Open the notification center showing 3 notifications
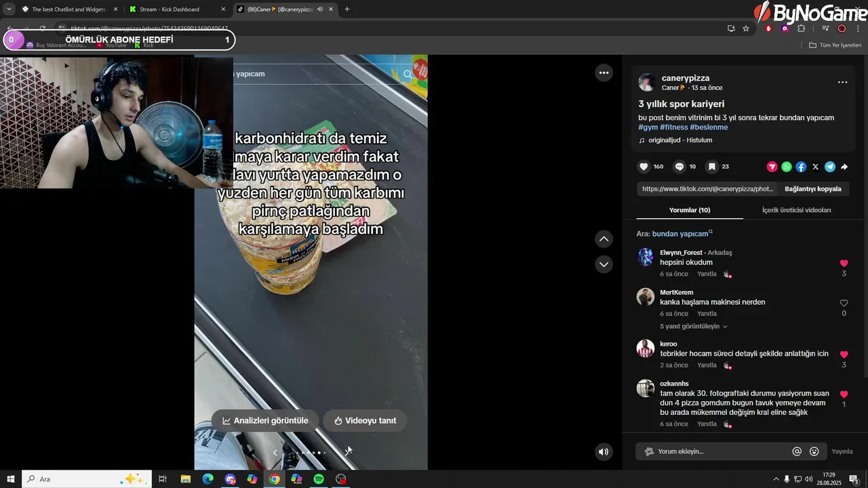This screenshot has height=488, width=868. (854, 479)
